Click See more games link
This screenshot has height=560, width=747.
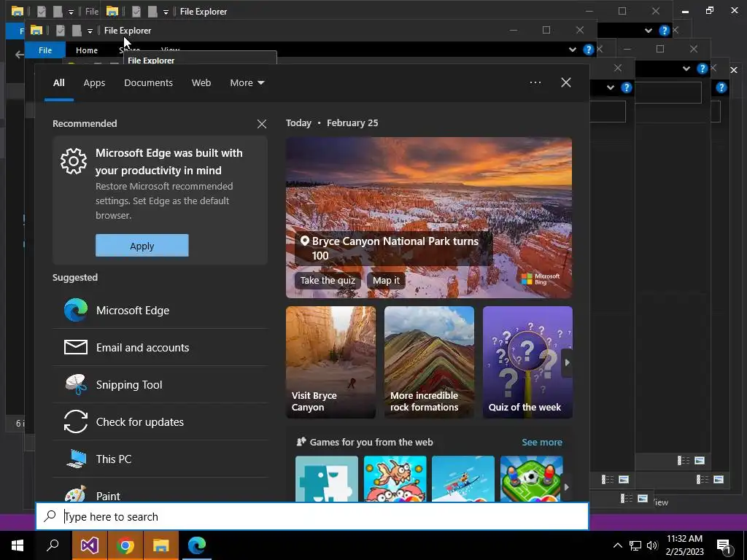(542, 442)
